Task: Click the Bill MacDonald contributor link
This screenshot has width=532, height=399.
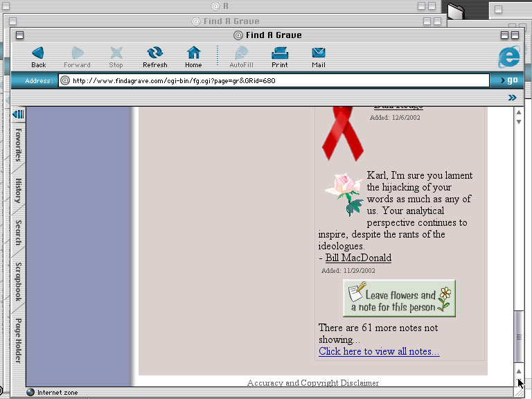Action: click(x=358, y=258)
